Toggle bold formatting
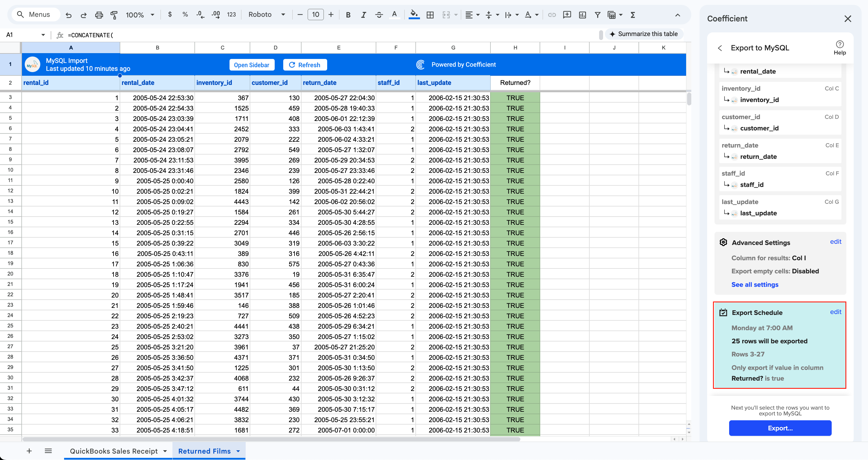Image resolution: width=868 pixels, height=460 pixels. [x=348, y=14]
